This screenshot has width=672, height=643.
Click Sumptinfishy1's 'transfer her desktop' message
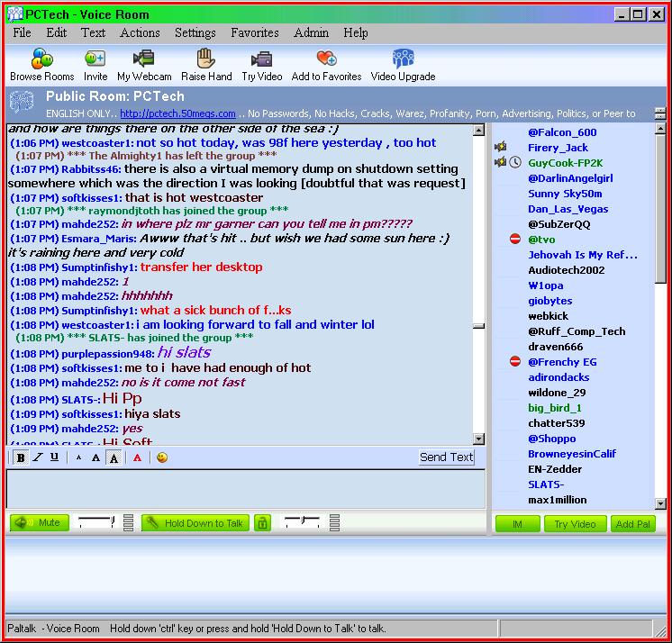[x=201, y=267]
